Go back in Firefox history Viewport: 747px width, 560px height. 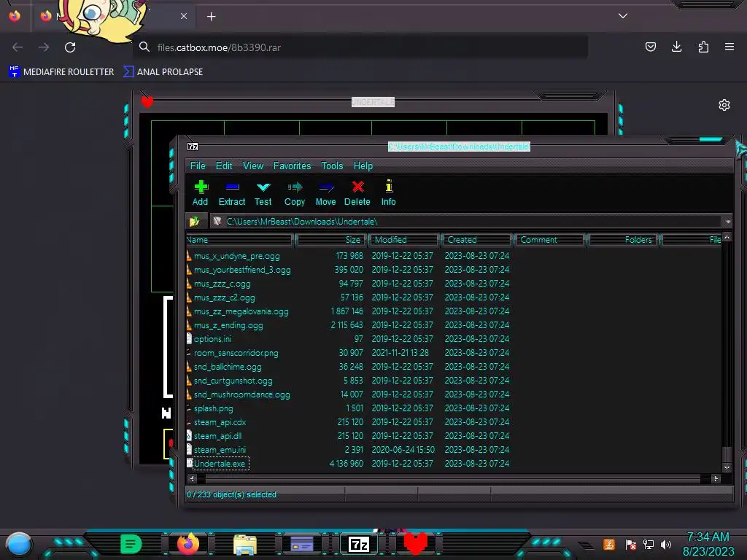click(x=18, y=47)
